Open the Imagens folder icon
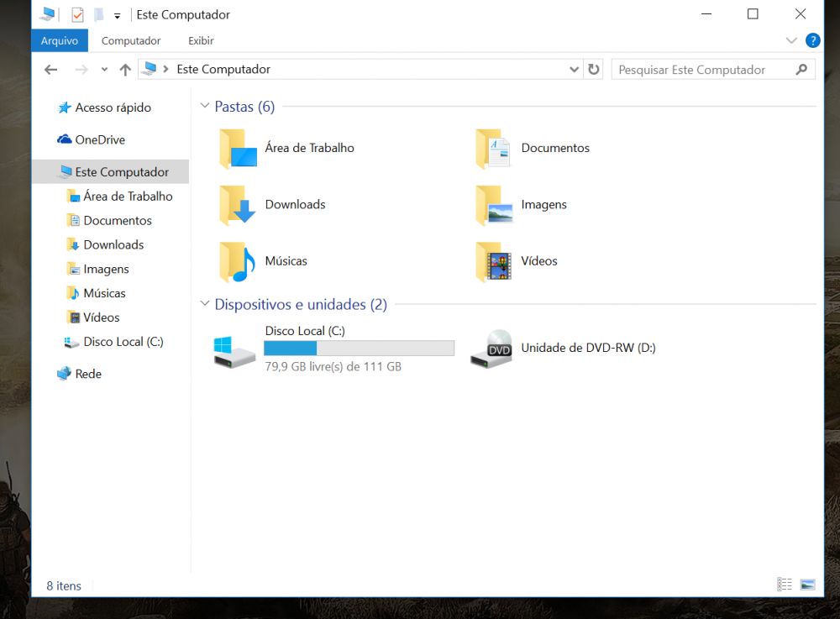 494,205
